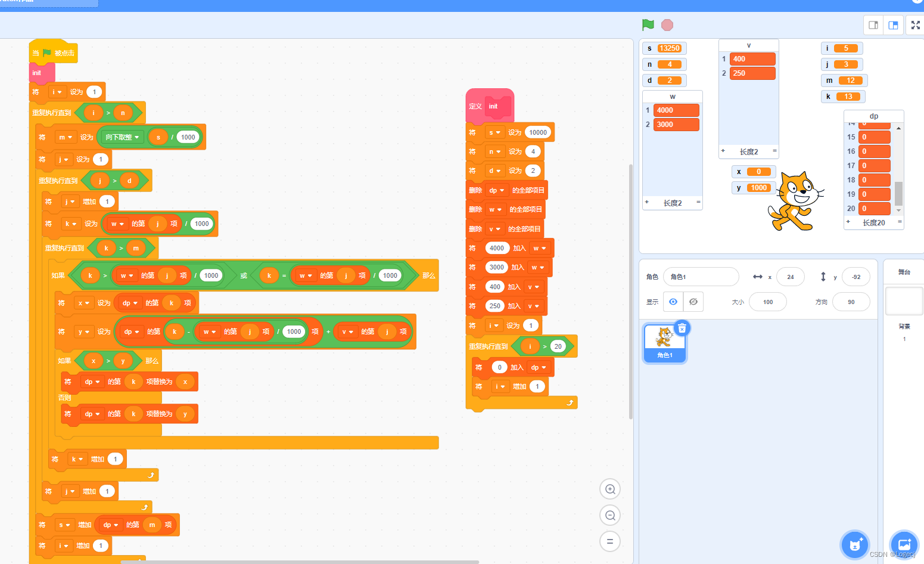Click the m variable monitor showing 12
Viewport: 924px width, 564px height.
point(844,80)
